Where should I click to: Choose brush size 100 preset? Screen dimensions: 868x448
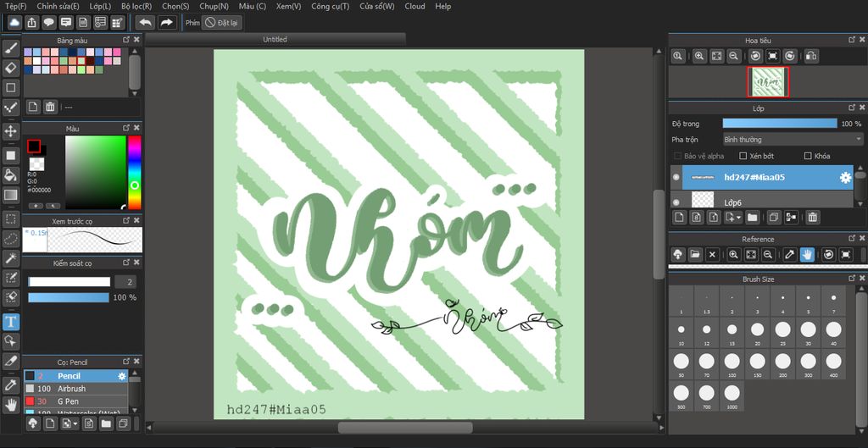point(732,364)
